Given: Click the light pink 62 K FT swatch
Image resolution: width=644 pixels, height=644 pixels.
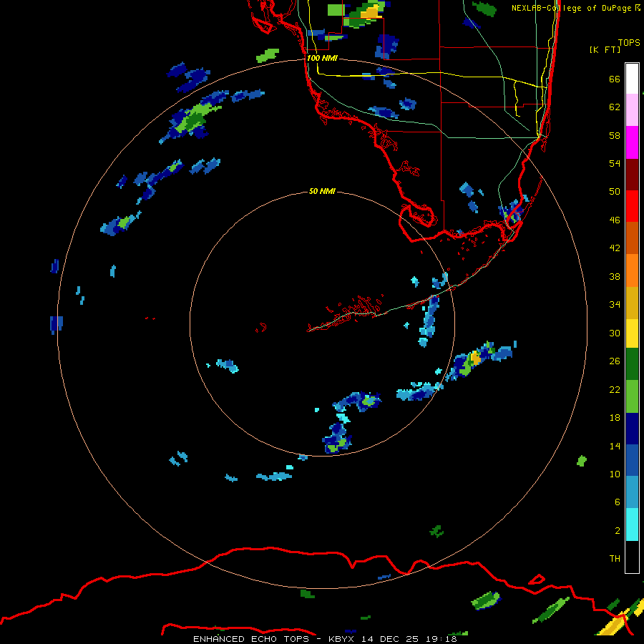Looking at the screenshot, I should [632, 110].
